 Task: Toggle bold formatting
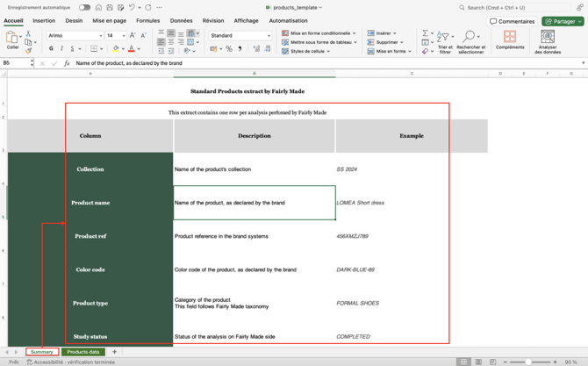click(x=51, y=49)
